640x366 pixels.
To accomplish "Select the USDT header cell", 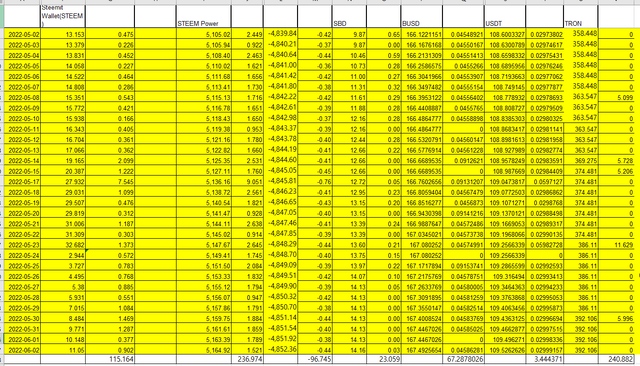I will point(505,16).
